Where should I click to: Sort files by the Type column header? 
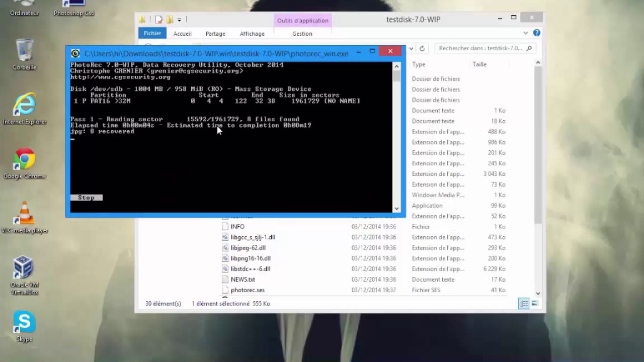pos(419,64)
